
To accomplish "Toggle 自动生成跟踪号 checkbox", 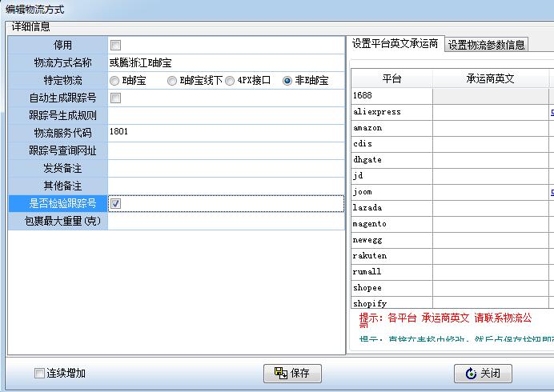I will pos(115,98).
